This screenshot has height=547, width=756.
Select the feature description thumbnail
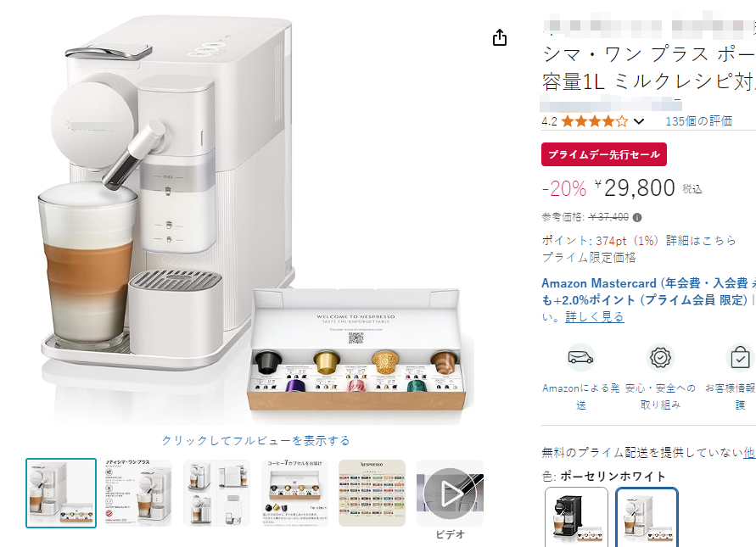[138, 493]
